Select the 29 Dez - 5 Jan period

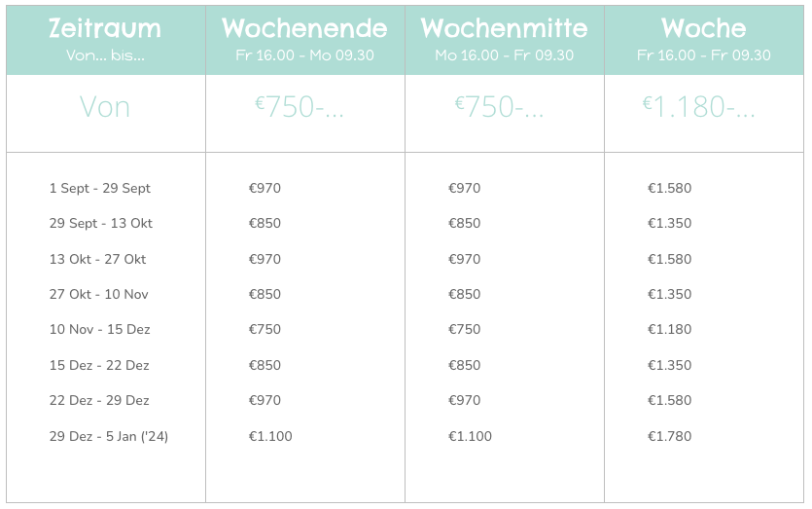tap(109, 436)
